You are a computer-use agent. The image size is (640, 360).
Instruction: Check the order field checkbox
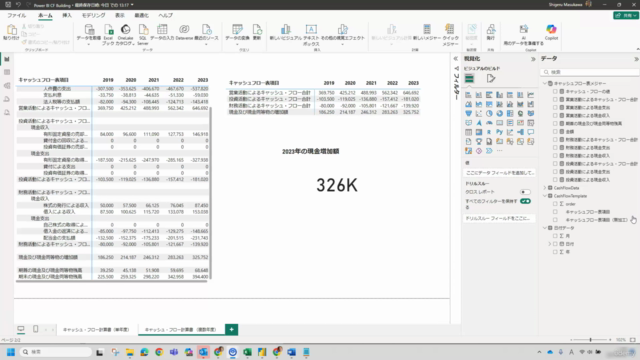click(x=555, y=204)
